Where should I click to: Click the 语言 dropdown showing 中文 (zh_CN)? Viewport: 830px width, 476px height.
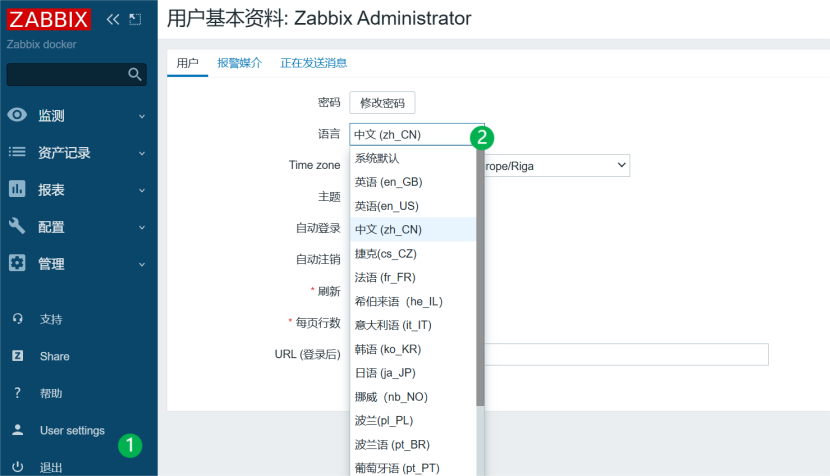[417, 134]
